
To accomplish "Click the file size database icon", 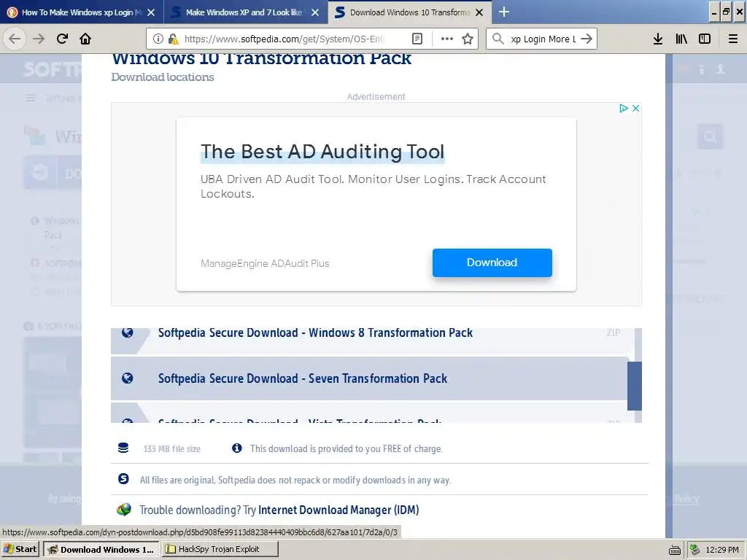I will 123,448.
